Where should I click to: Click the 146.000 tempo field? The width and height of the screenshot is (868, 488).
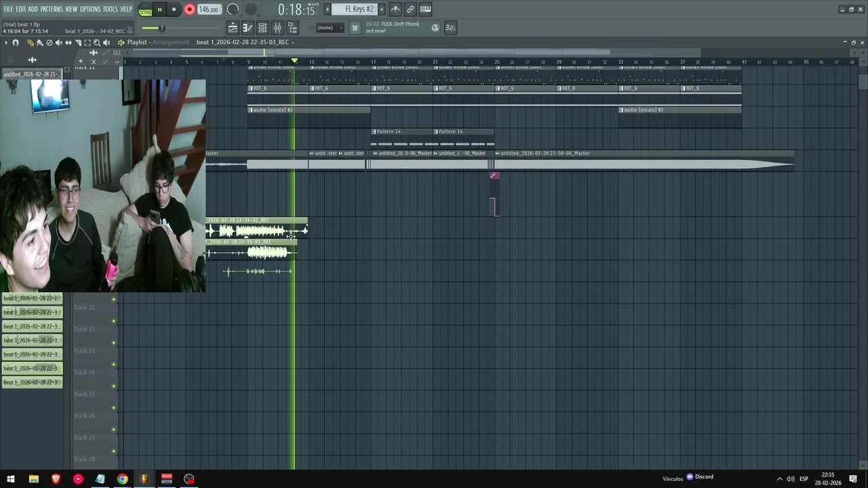[x=209, y=9]
